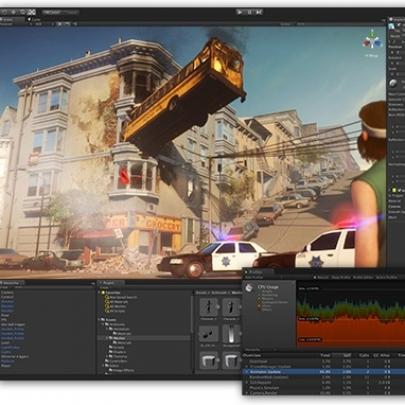
Task: Sort by the GC Alloc column header
Action: point(381,356)
